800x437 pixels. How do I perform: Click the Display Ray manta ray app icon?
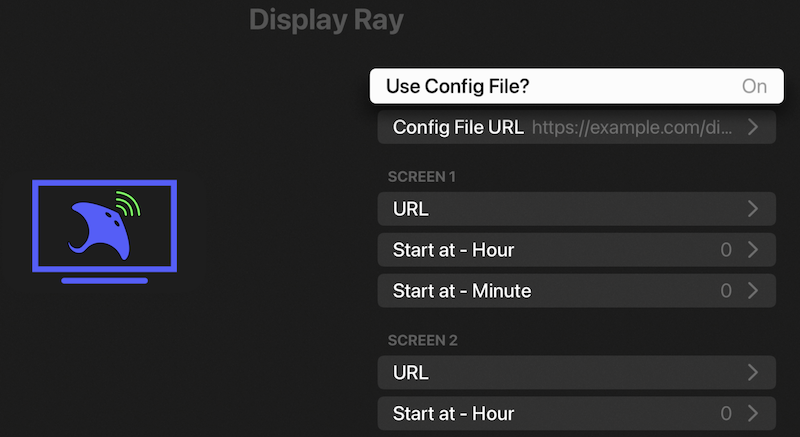(x=105, y=232)
